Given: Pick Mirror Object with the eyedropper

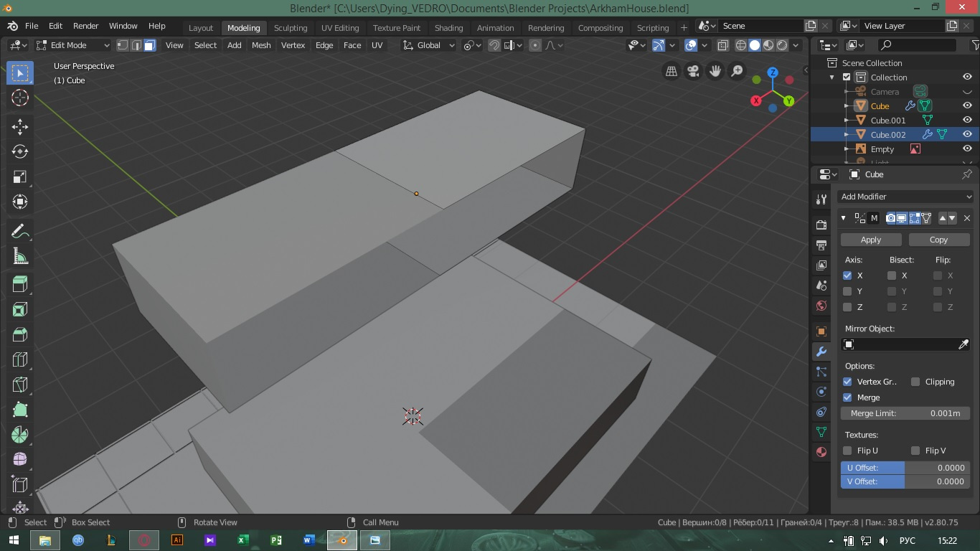Looking at the screenshot, I should click(963, 345).
